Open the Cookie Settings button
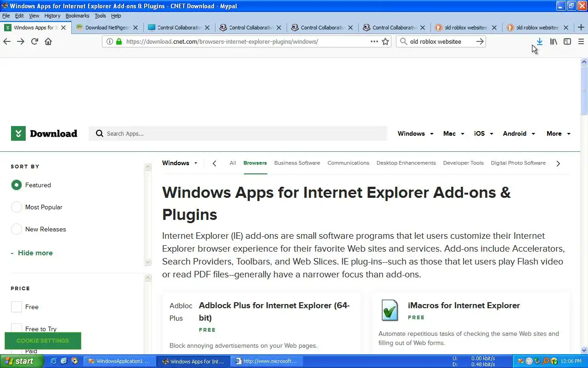588x368 pixels. click(x=43, y=341)
